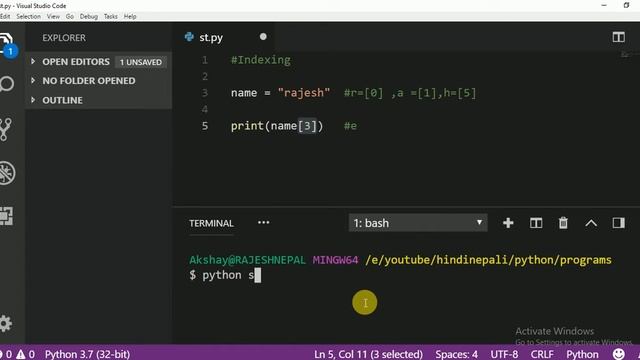
Task: Click the EXPLORER panel title
Action: pos(64,38)
